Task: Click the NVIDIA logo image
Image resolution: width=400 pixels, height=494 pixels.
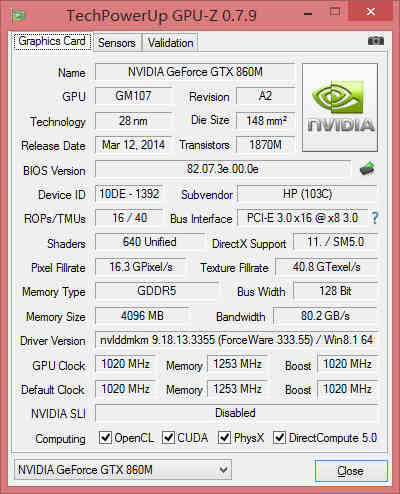Action: [340, 107]
